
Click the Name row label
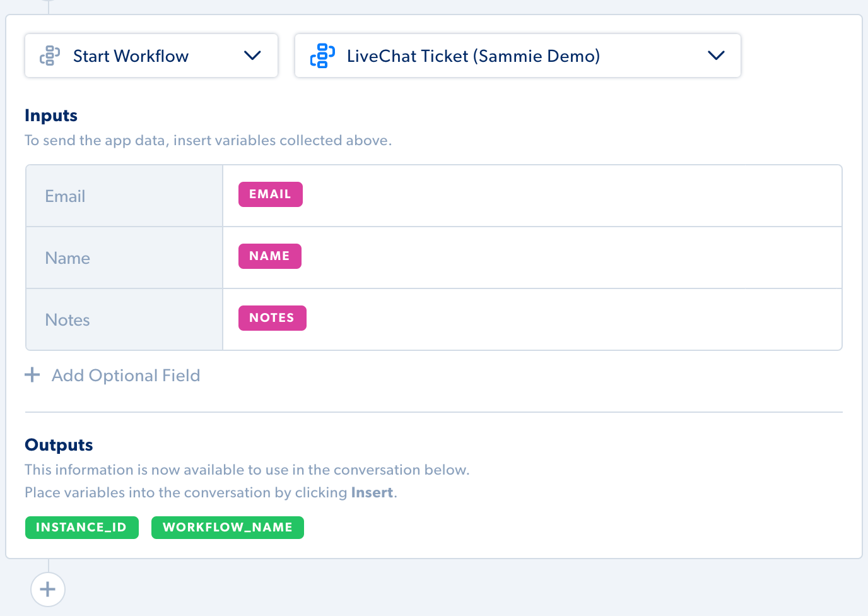[67, 258]
